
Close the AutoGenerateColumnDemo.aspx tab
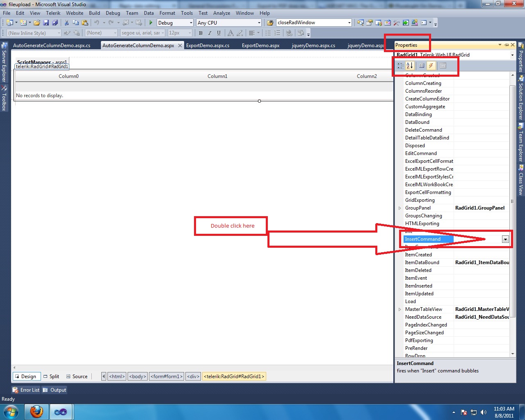tap(180, 46)
